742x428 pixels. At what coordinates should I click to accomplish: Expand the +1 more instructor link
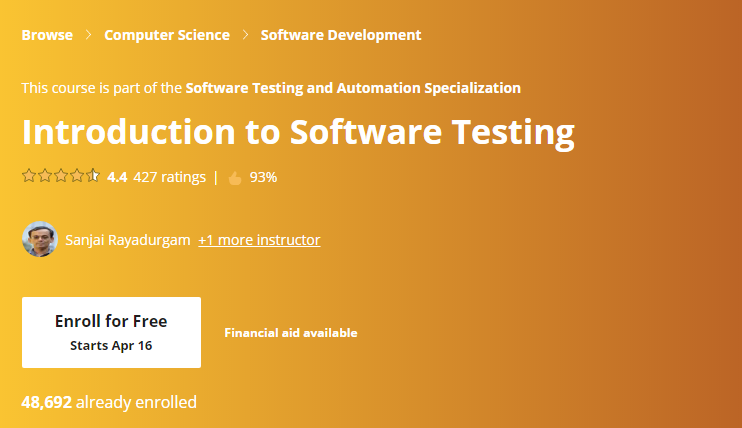tap(259, 240)
